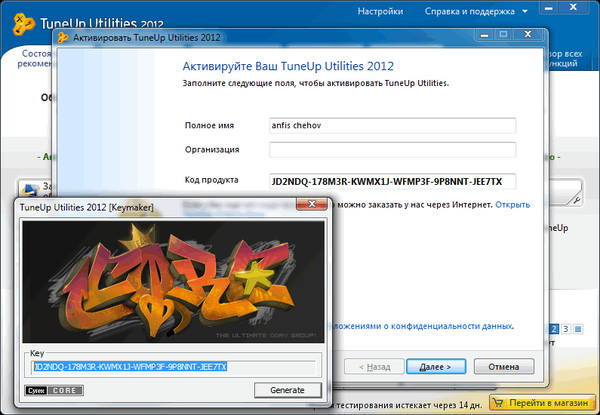
Task: Click the wrench icon in main window
Action: point(575,199)
